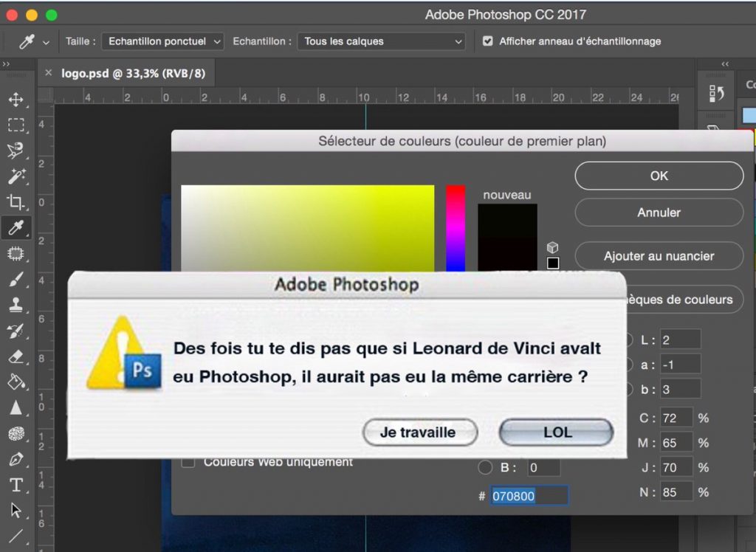Collapse the right panels with double arrows
756x552 pixels.
tap(725, 63)
